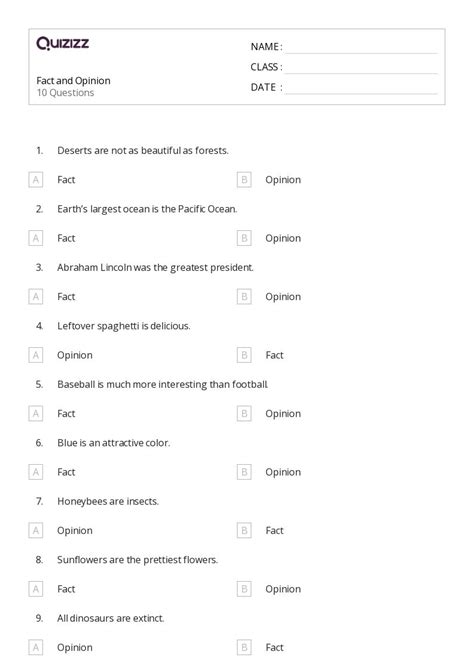474x670 pixels.
Task: Click the Quizizz logo
Action: pos(62,43)
